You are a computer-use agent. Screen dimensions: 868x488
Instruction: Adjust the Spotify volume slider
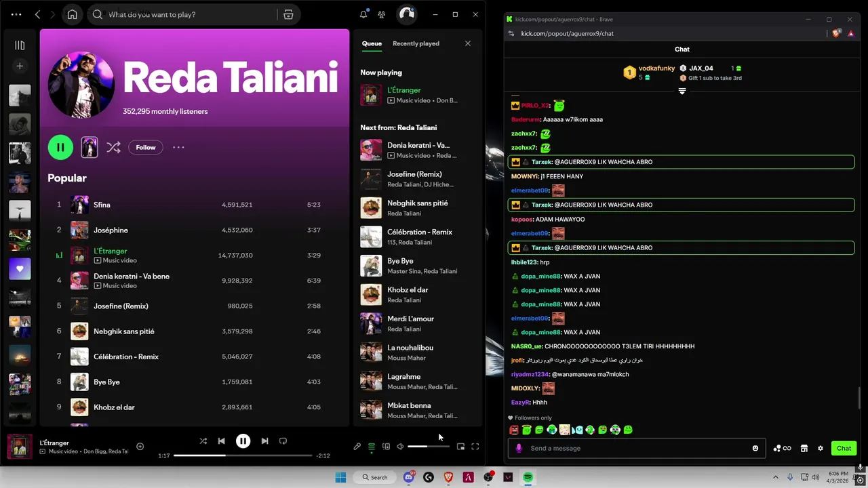click(428, 446)
